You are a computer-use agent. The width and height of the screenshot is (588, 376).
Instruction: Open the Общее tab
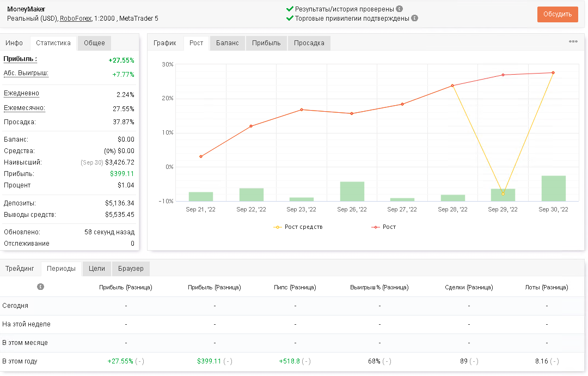(94, 43)
